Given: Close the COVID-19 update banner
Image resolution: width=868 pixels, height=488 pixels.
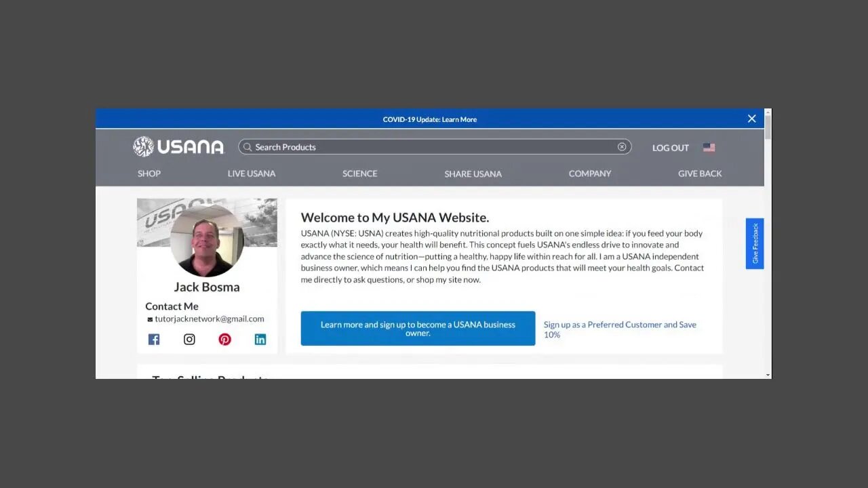Looking at the screenshot, I should tap(751, 119).
